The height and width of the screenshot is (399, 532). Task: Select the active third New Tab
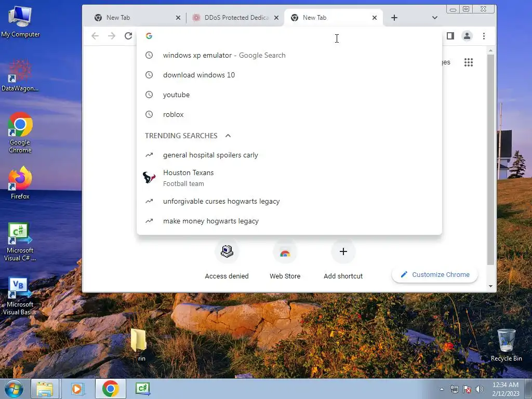(334, 18)
